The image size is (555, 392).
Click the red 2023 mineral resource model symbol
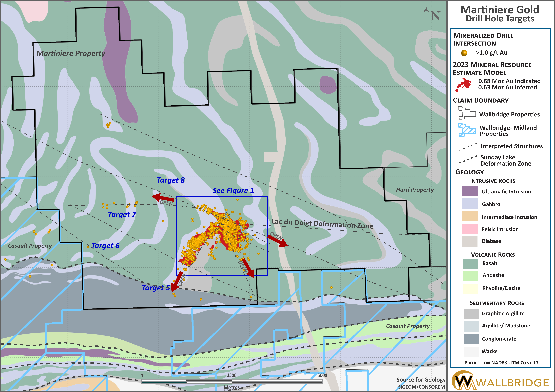point(463,85)
